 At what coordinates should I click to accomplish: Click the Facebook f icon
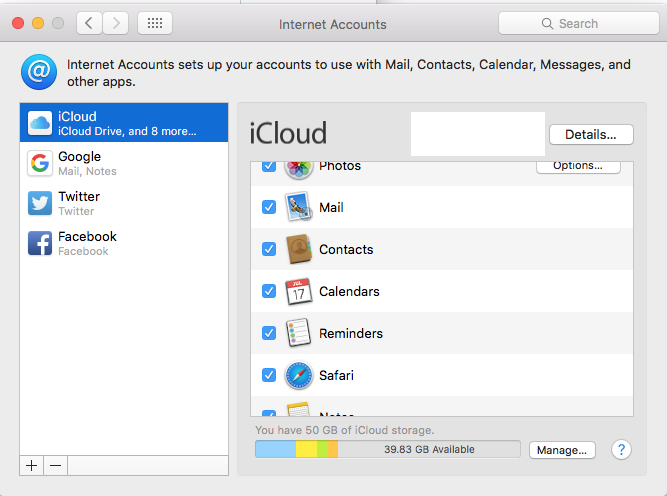(40, 243)
